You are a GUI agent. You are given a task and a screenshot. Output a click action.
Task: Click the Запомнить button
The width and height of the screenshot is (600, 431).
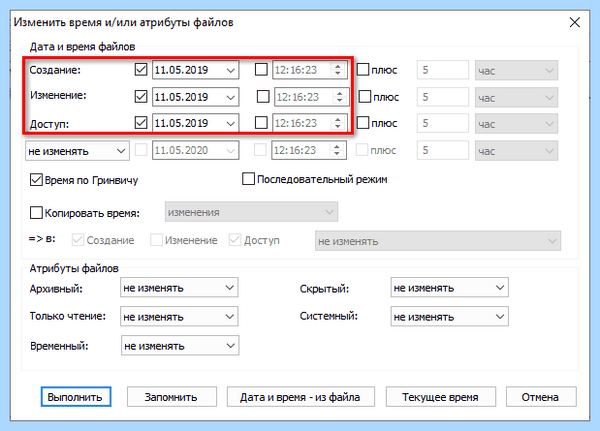point(171,397)
